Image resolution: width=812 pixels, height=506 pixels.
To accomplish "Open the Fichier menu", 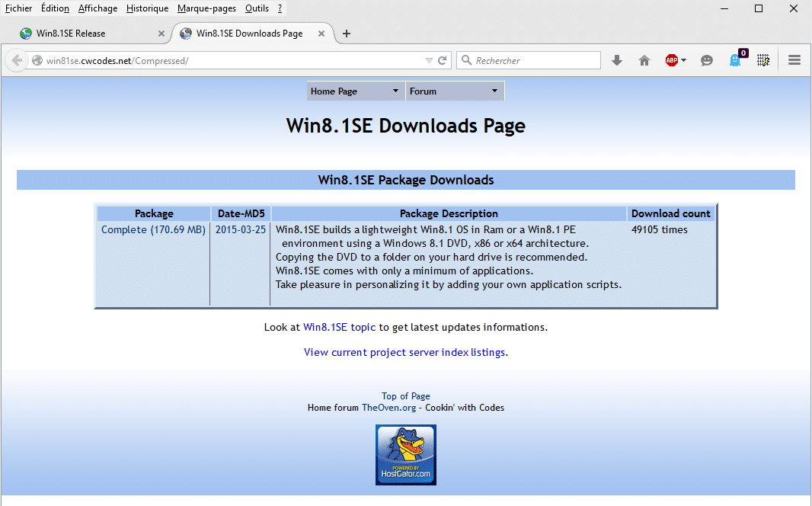I will (18, 8).
